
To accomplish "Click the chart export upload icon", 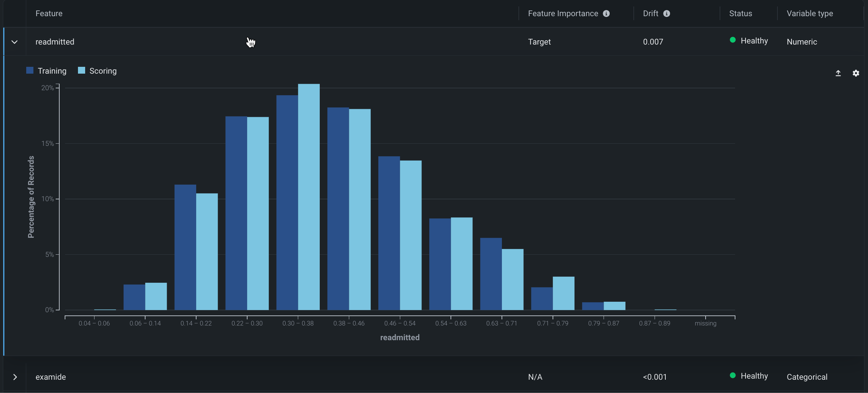I will (838, 73).
